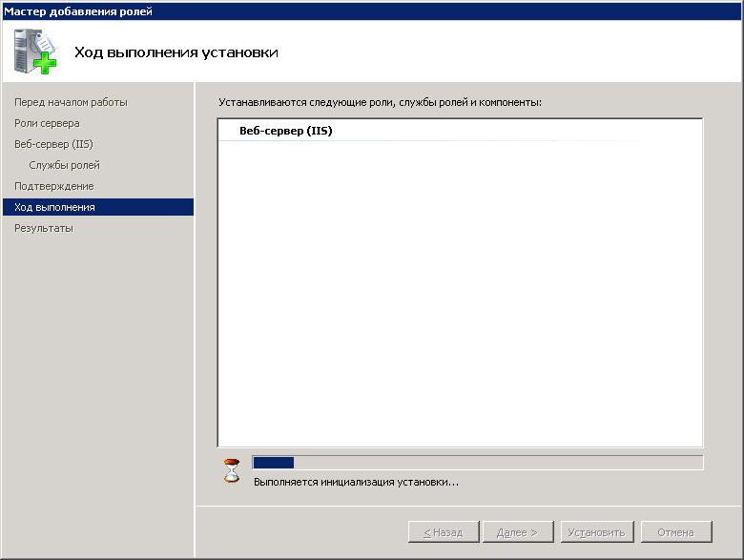Select the highlighted 'Ход выполнения' step
Image resolution: width=744 pixels, height=560 pixels.
pyautogui.click(x=98, y=207)
